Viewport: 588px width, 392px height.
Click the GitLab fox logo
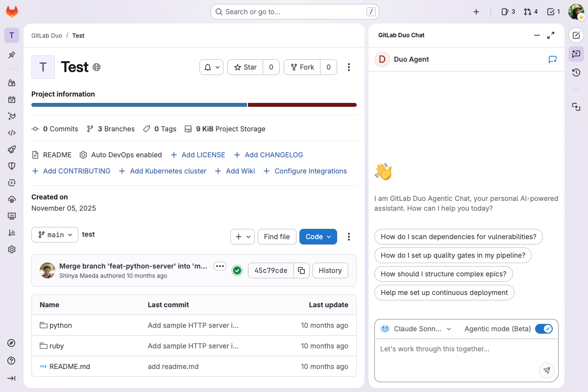(12, 12)
